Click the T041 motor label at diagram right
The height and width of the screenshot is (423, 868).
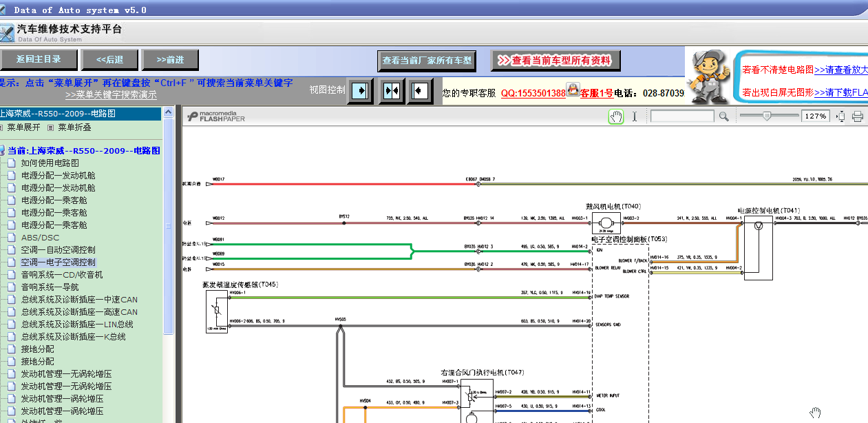(x=768, y=211)
